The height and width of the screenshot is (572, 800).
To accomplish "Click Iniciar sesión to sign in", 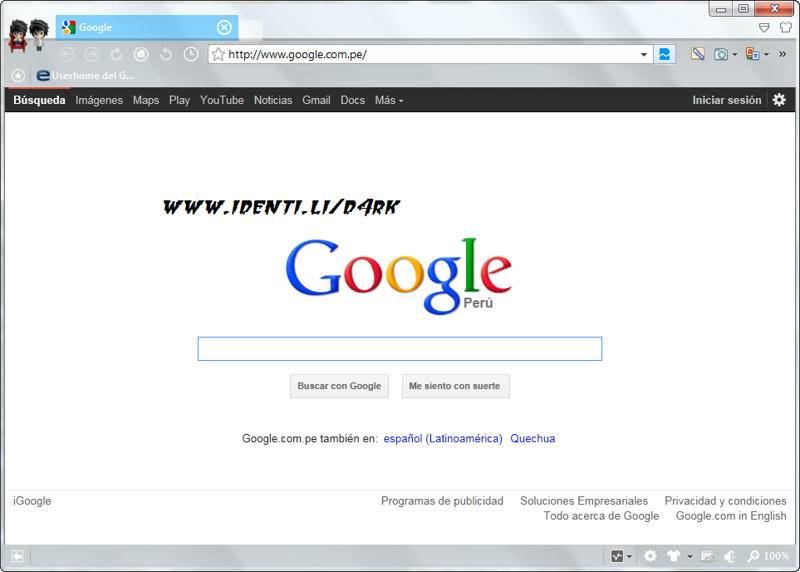I will pyautogui.click(x=727, y=100).
